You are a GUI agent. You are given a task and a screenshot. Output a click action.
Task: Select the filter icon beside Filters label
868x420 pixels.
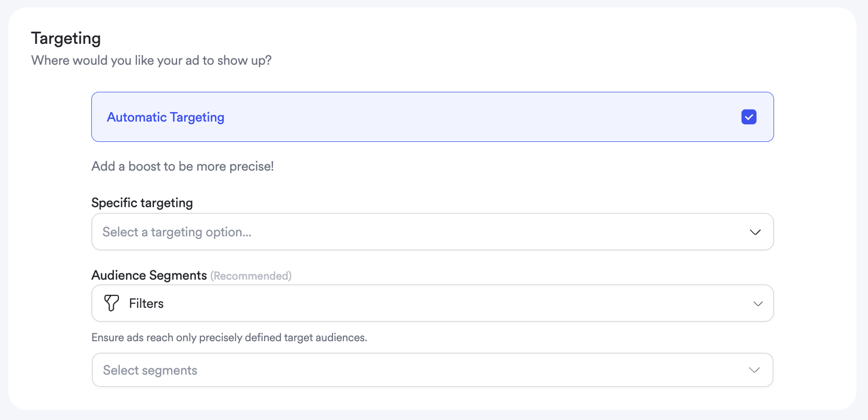click(111, 303)
